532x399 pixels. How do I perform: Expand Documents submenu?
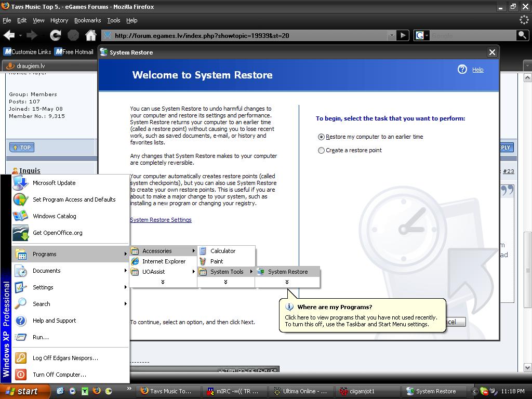[x=71, y=271]
